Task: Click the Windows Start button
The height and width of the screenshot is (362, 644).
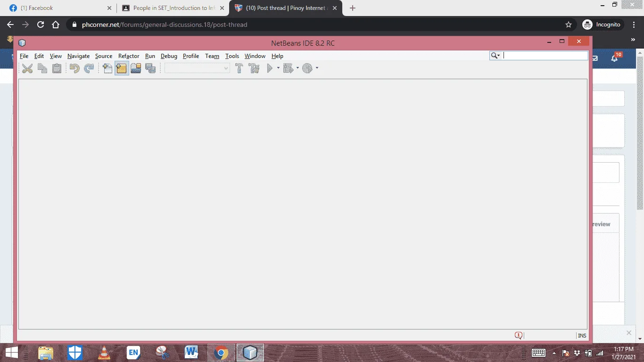Action: click(x=11, y=353)
